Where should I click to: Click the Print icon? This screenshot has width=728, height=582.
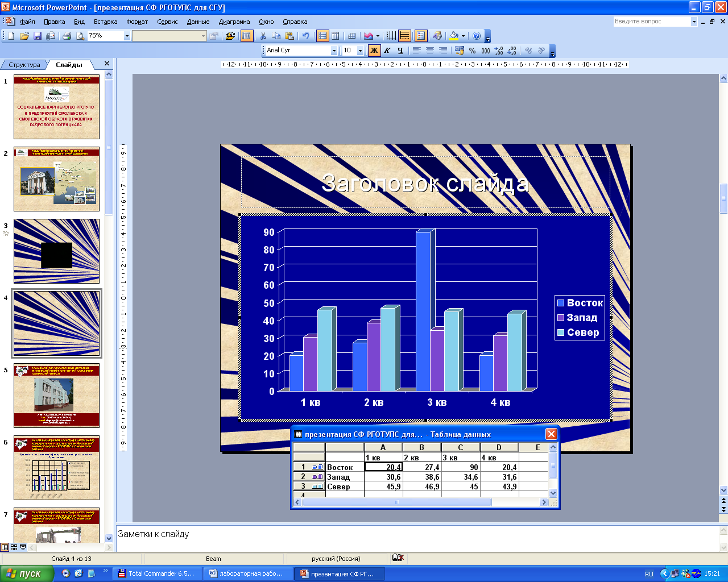click(67, 36)
